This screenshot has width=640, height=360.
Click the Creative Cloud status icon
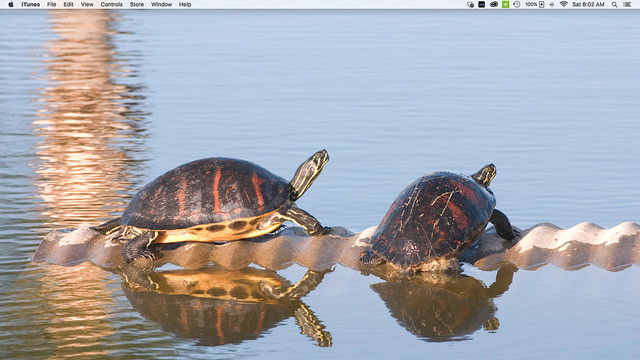click(494, 4)
